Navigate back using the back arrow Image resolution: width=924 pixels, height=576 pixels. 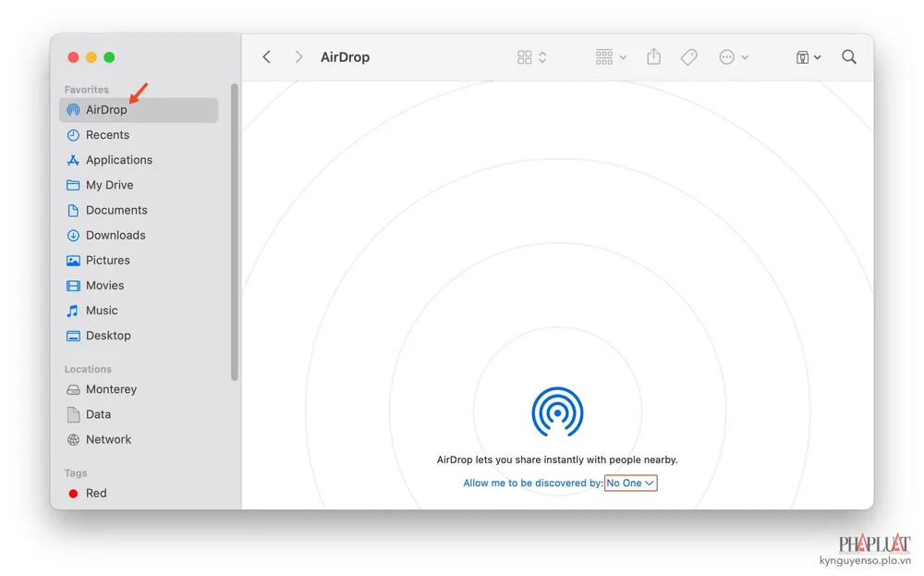click(266, 56)
